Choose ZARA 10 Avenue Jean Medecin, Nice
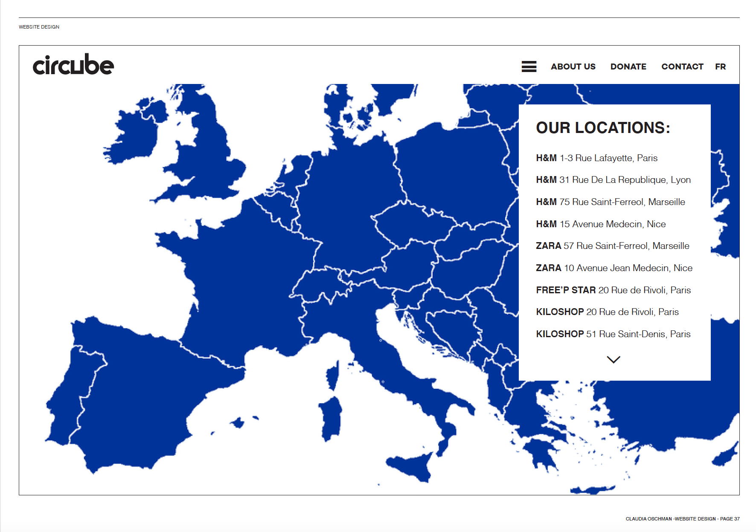Image resolution: width=756 pixels, height=532 pixels. click(614, 268)
